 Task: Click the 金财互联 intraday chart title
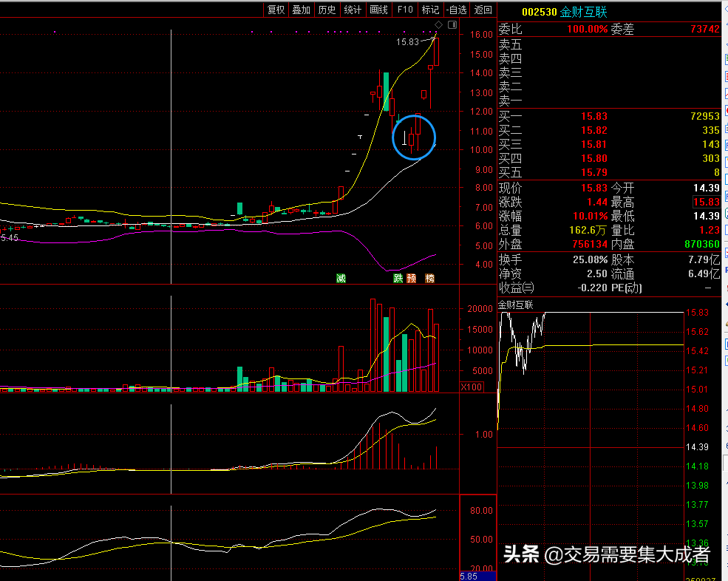[515, 305]
